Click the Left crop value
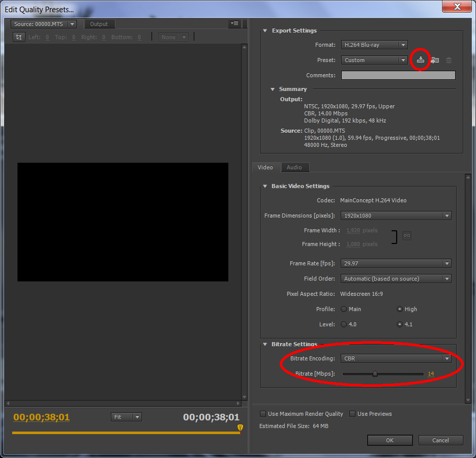This screenshot has height=458, width=476. [47, 37]
